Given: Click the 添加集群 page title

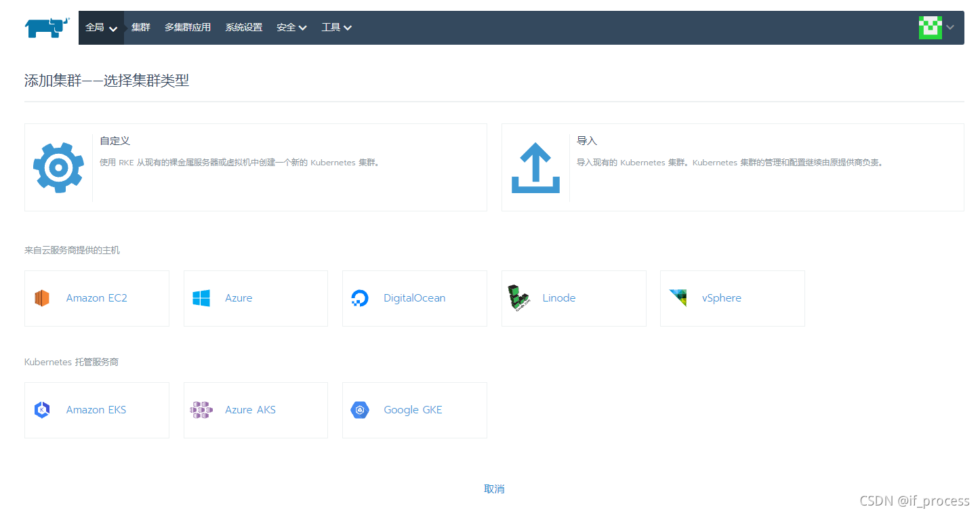Looking at the screenshot, I should tap(106, 81).
